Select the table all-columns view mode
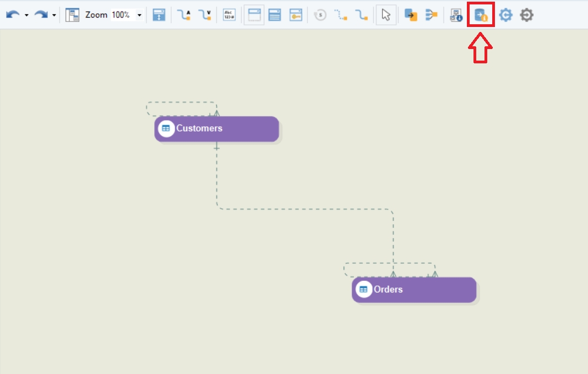 pyautogui.click(x=275, y=15)
